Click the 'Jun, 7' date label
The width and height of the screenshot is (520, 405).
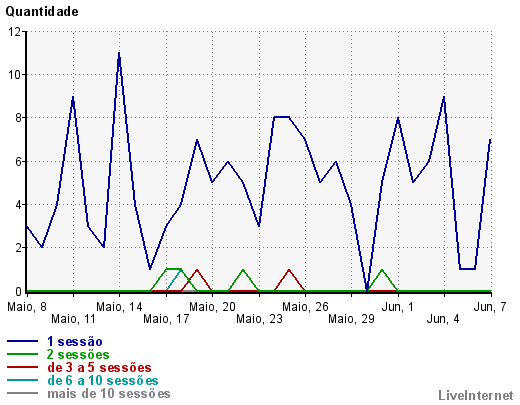pyautogui.click(x=490, y=307)
